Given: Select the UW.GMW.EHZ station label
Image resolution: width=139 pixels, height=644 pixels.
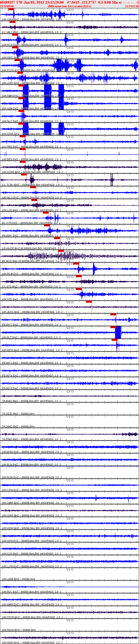Looking at the screenshot, I should (32, 503).
